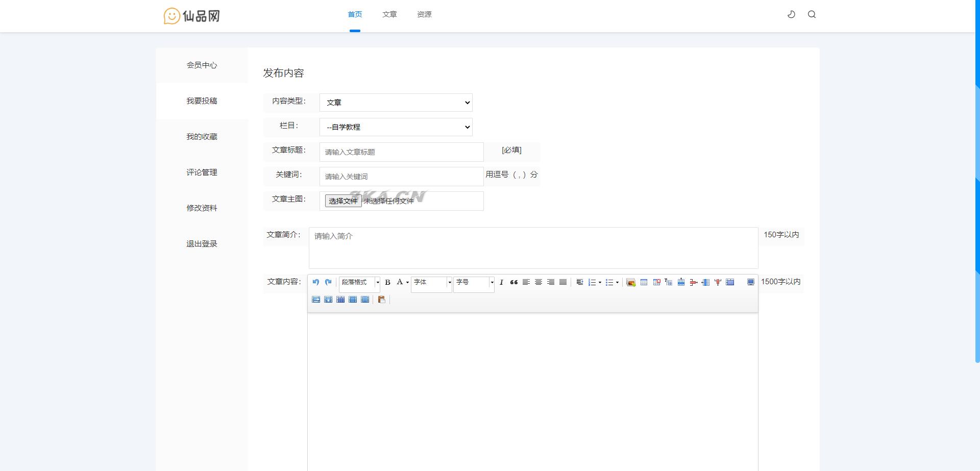Click the paste icon in the editor toolbar
The image size is (980, 471).
(381, 300)
